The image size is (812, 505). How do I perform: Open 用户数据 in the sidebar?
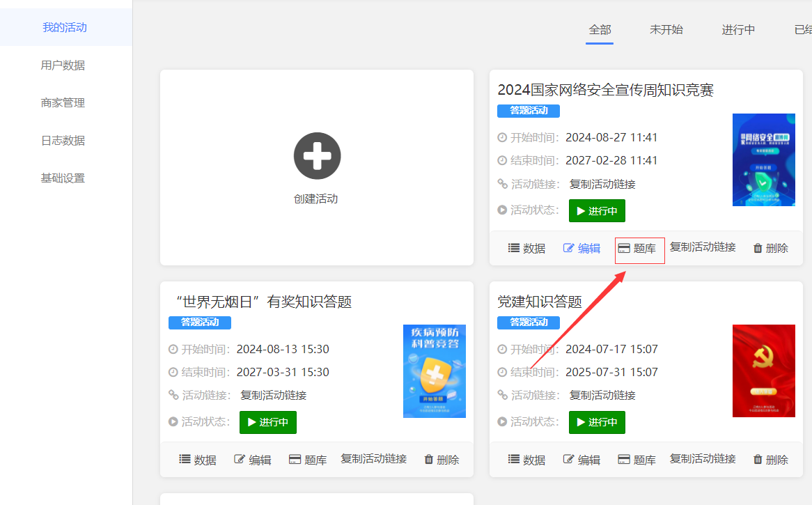point(63,65)
